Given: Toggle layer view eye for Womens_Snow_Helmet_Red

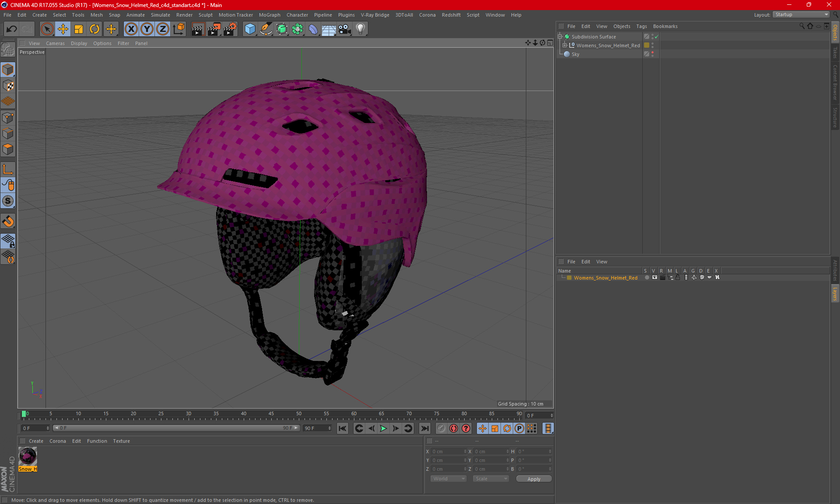Looking at the screenshot, I should click(654, 277).
